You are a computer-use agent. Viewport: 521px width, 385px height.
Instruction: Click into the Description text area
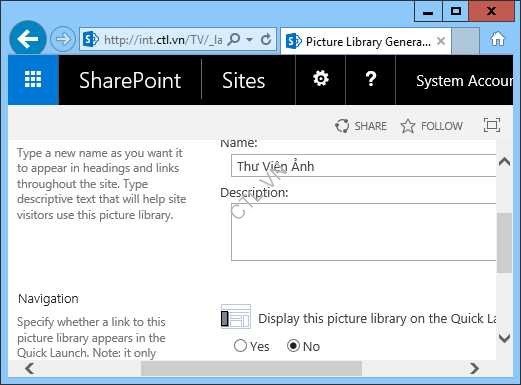pyautogui.click(x=363, y=232)
